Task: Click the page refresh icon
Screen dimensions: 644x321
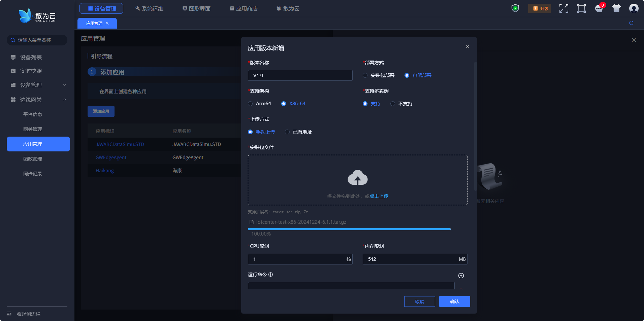Action: tap(631, 23)
